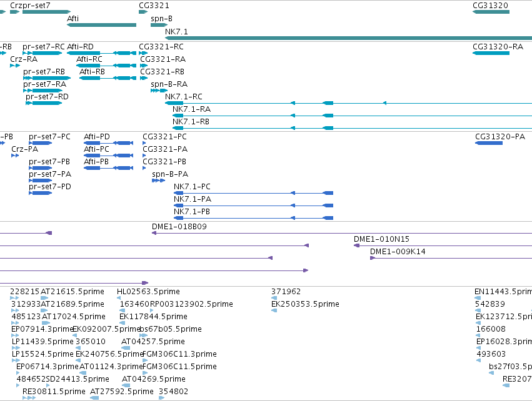Click the 166008 feature label
The height and width of the screenshot is (401, 532).
(x=491, y=329)
